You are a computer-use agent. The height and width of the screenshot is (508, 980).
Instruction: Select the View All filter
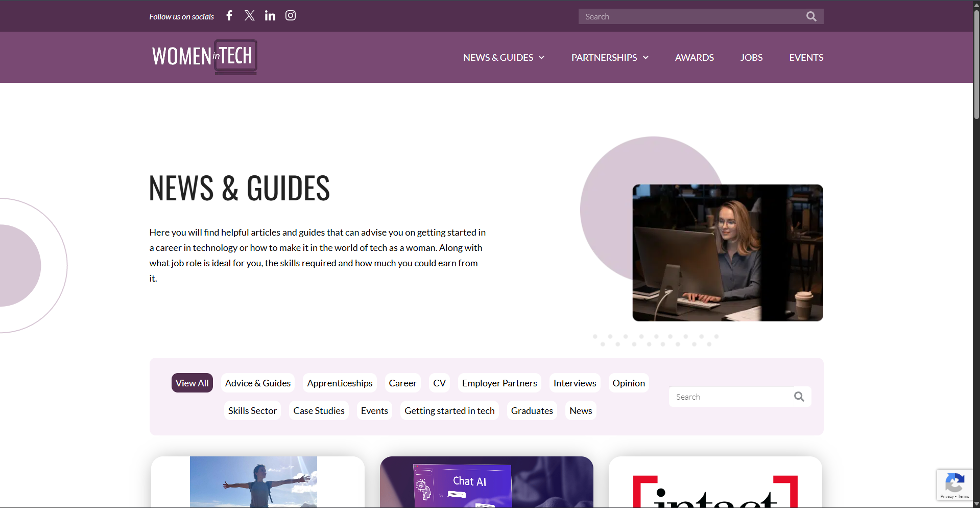[x=192, y=383]
